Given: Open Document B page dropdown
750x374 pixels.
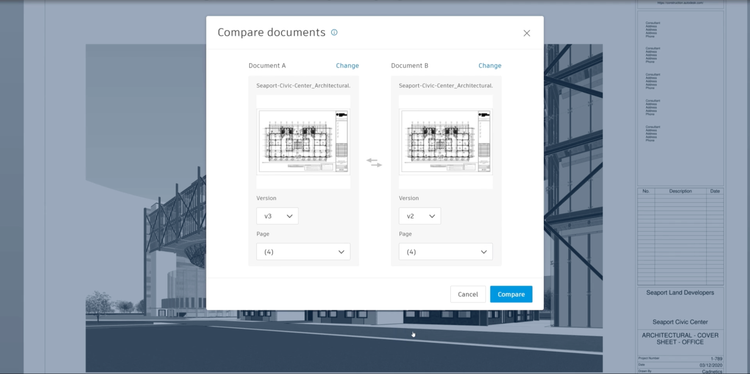Looking at the screenshot, I should click(x=446, y=252).
